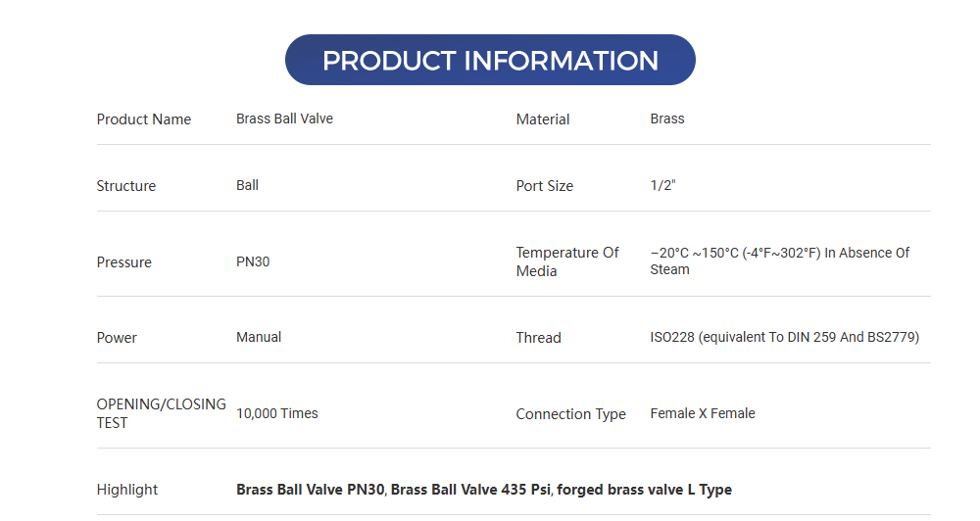Select the 1/2" port size value
Image resolution: width=980 pixels, height=521 pixels.
point(662,185)
